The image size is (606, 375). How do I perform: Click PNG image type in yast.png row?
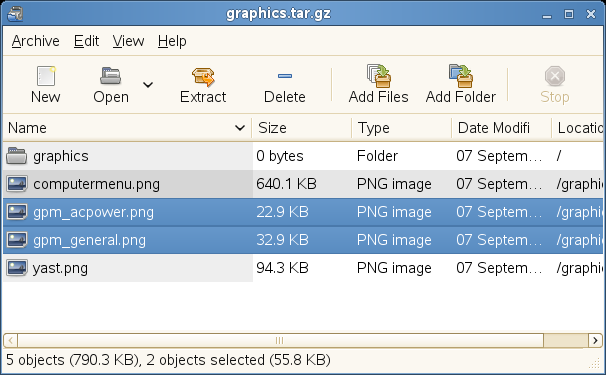point(394,268)
